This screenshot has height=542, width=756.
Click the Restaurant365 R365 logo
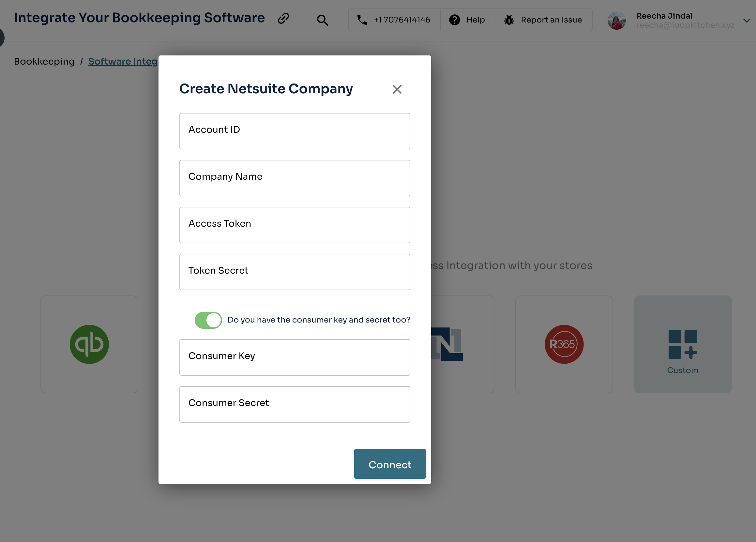(564, 344)
